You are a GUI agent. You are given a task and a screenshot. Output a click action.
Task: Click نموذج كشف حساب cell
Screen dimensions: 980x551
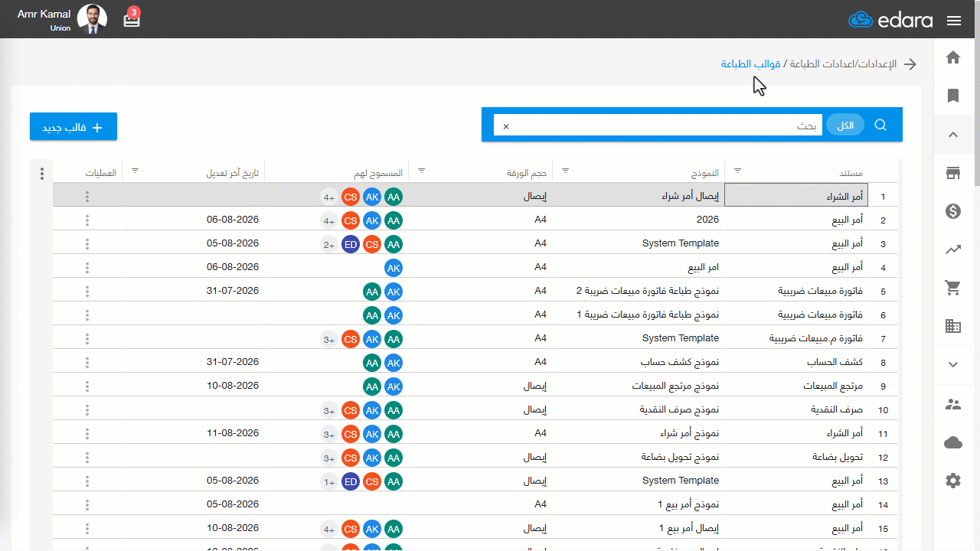click(x=637, y=362)
